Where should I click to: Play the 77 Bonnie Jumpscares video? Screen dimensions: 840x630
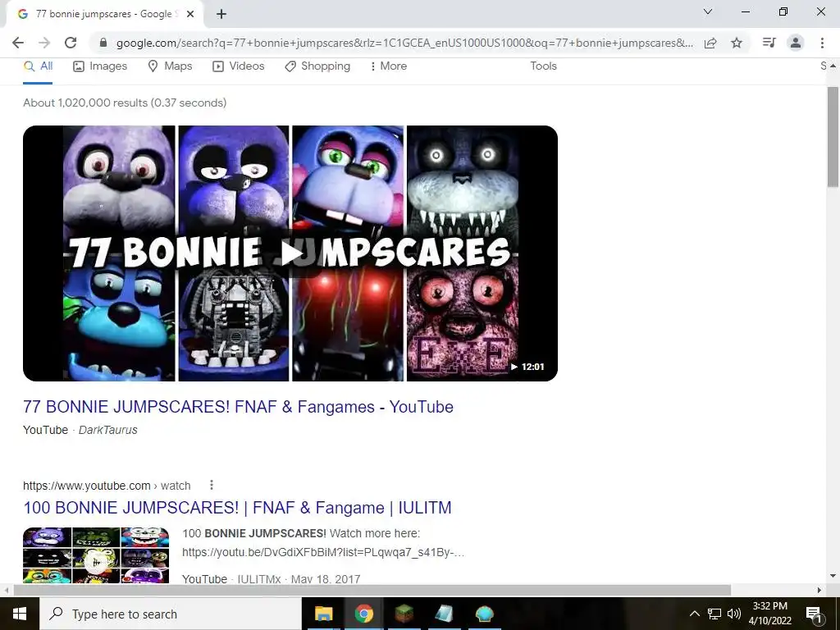290,253
